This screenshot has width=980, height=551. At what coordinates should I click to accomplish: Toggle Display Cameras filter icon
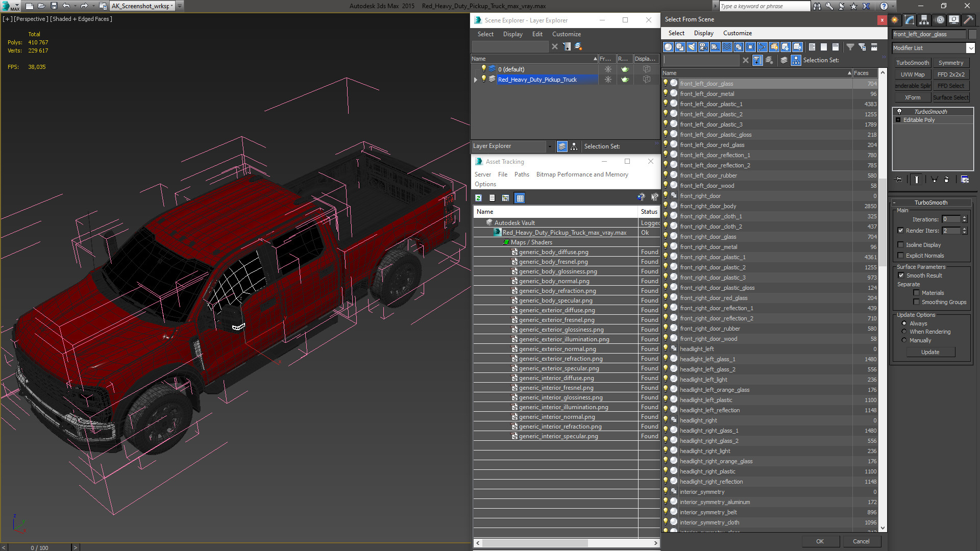coord(703,47)
